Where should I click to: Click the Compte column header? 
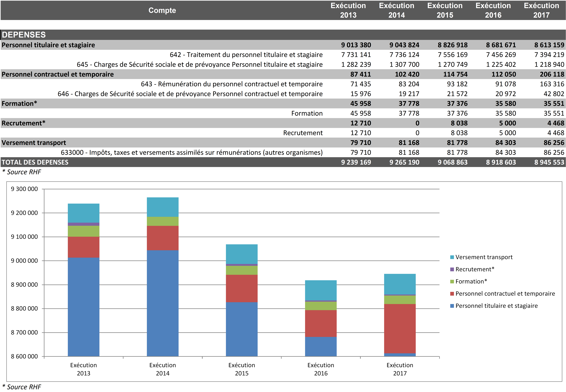pos(162,10)
